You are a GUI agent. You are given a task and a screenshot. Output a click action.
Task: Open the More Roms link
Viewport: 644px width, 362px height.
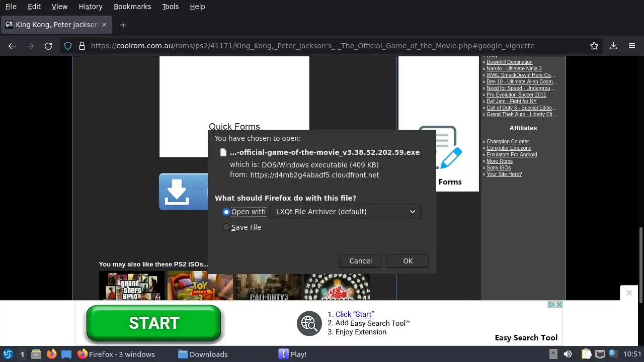pyautogui.click(x=500, y=161)
